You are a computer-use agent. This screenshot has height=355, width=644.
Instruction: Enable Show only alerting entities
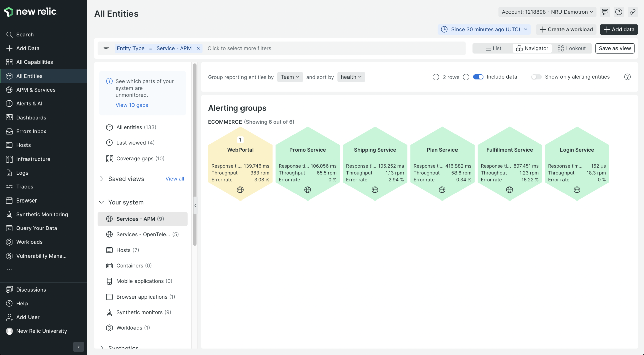pyautogui.click(x=536, y=77)
